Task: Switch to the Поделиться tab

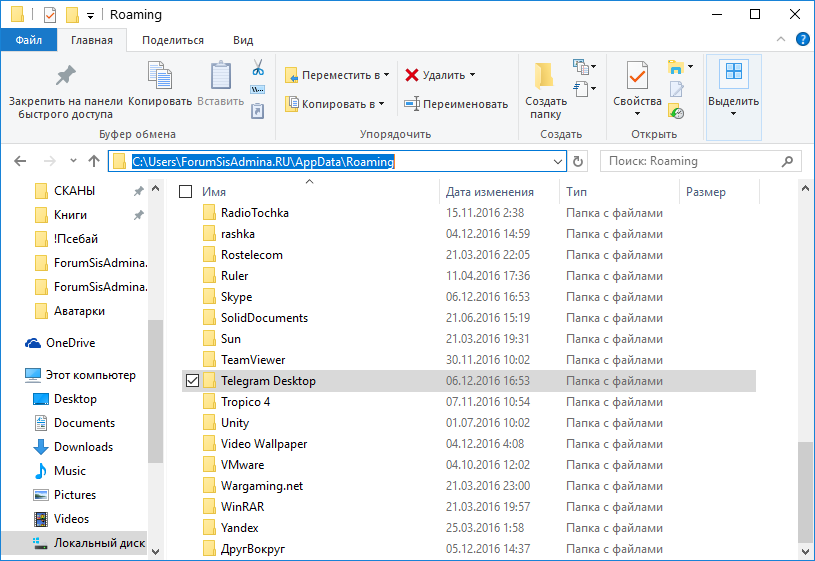Action: click(x=173, y=40)
